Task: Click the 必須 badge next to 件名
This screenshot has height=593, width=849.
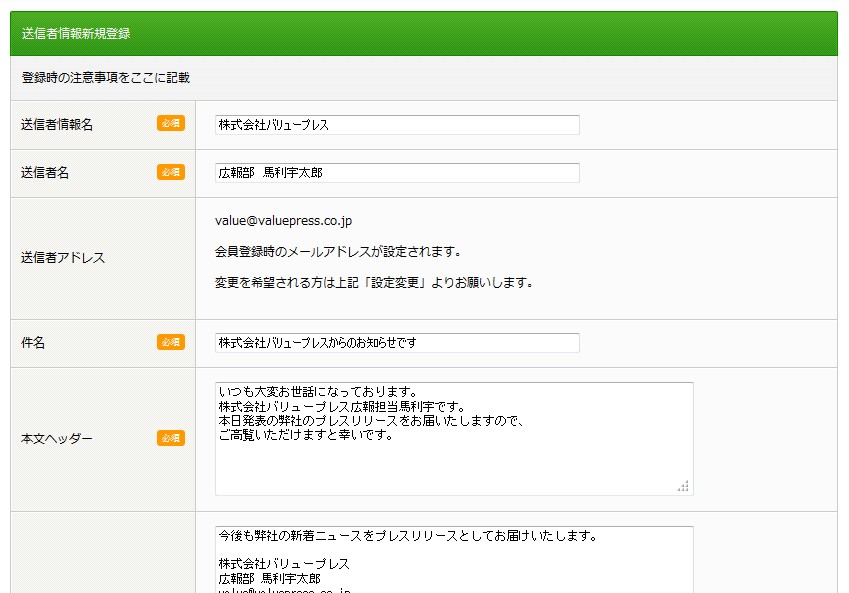Action: point(171,342)
